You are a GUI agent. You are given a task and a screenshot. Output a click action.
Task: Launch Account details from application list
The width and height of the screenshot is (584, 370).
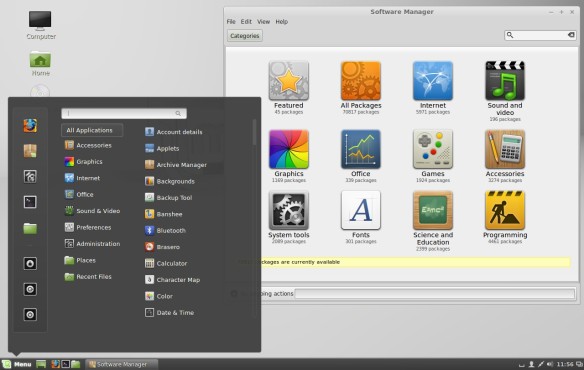174,132
